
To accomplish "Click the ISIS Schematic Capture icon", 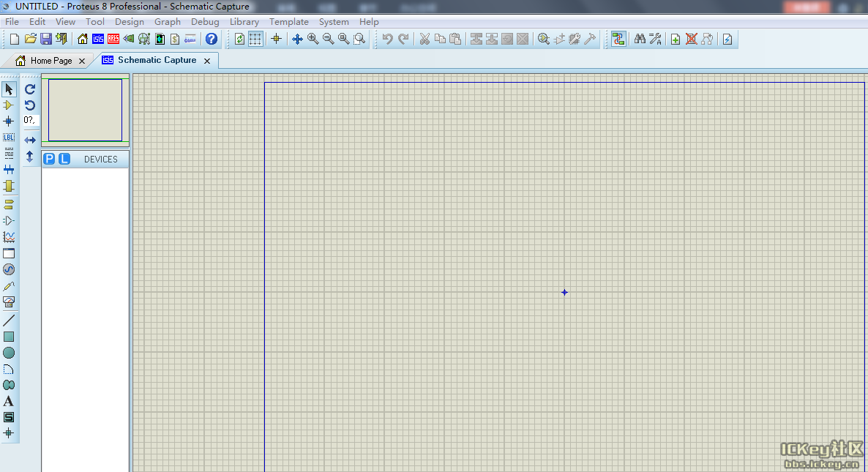I will coord(98,39).
